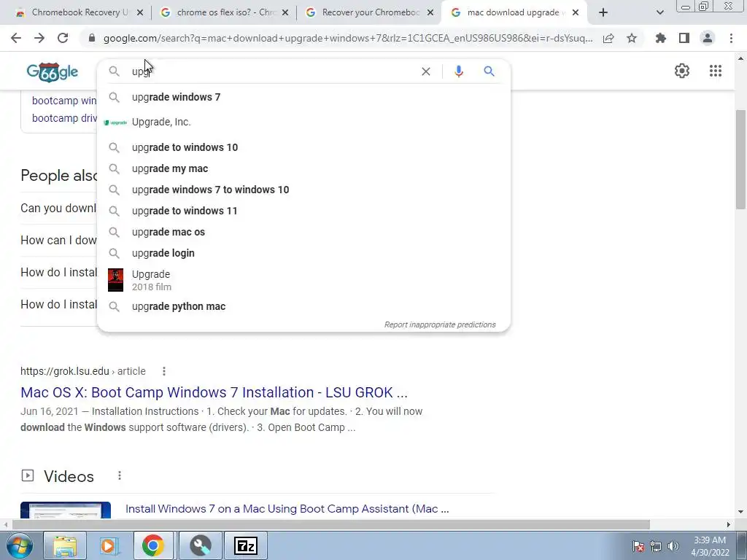
Task: Select the Upgrade, Inc. suggestion
Action: [303, 122]
